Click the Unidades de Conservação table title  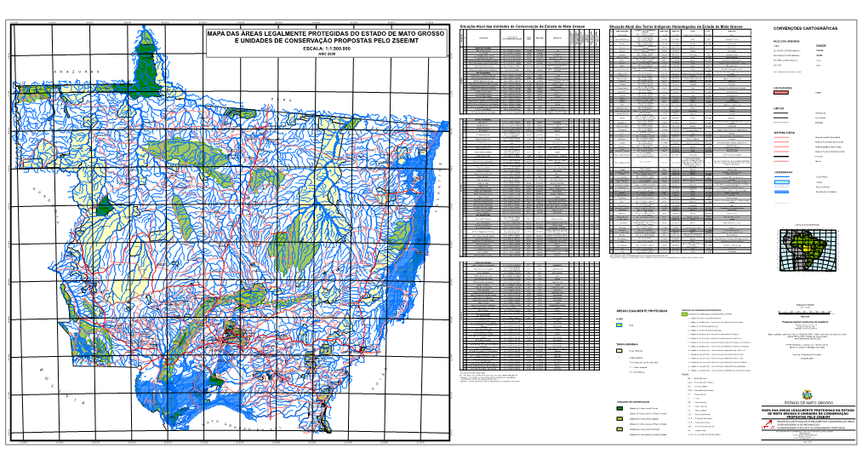point(529,26)
